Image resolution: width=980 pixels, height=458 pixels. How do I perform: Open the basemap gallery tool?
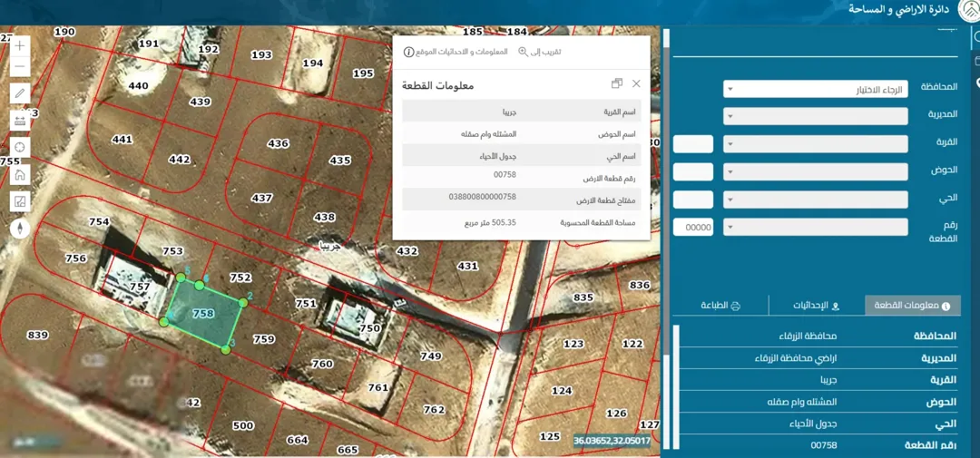20,201
